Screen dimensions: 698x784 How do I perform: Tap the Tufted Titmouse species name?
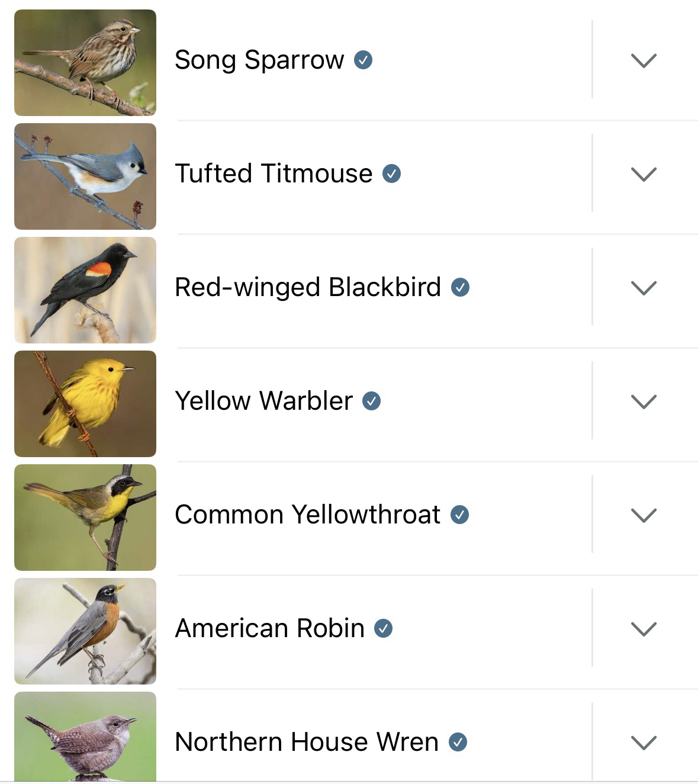pos(274,173)
